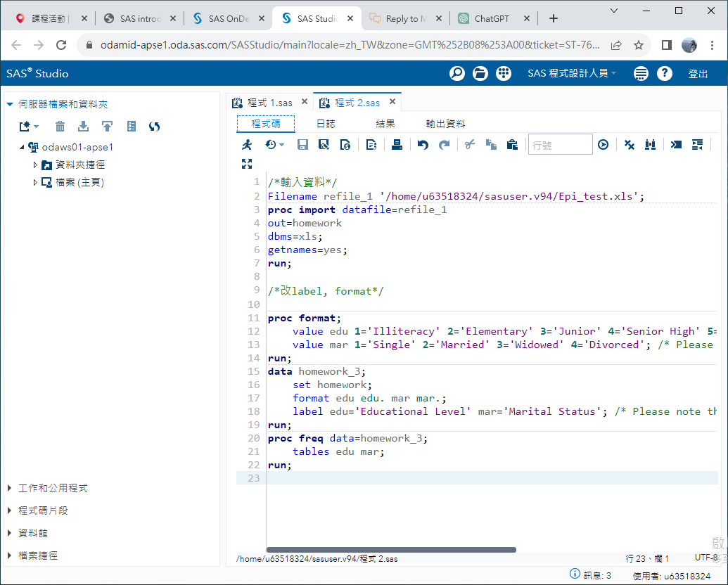Expand the 檔案 (主頁) tree node
The height and width of the screenshot is (585, 728).
[35, 183]
